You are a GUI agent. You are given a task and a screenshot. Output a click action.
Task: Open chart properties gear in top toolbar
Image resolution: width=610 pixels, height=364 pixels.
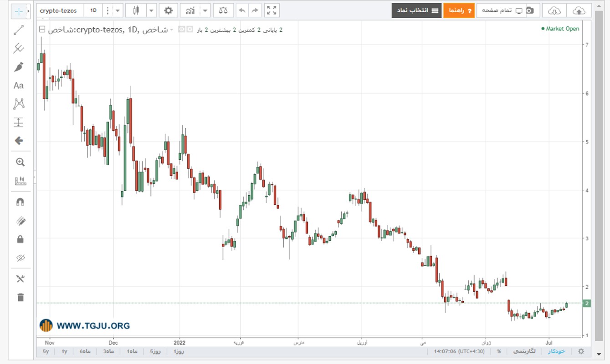[x=169, y=10]
